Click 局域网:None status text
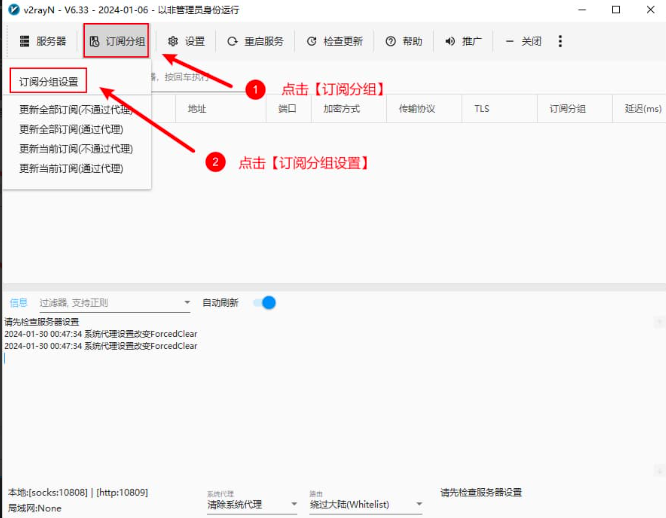Screen dimensions: 666x518 click(x=35, y=508)
